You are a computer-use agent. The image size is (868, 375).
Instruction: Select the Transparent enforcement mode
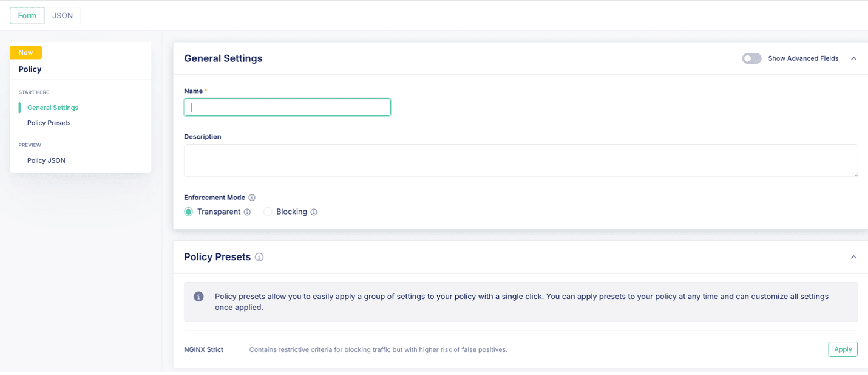189,212
